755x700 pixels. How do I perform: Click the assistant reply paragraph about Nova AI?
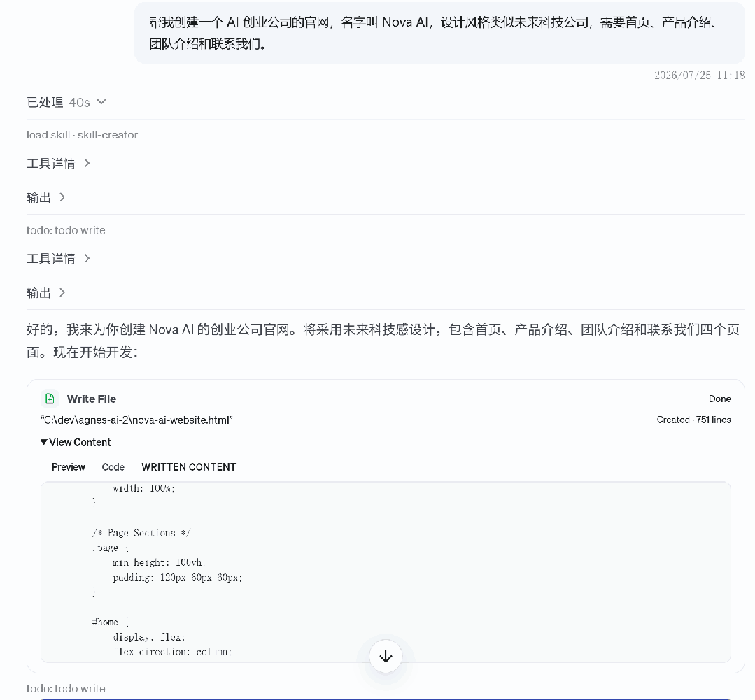pos(383,341)
